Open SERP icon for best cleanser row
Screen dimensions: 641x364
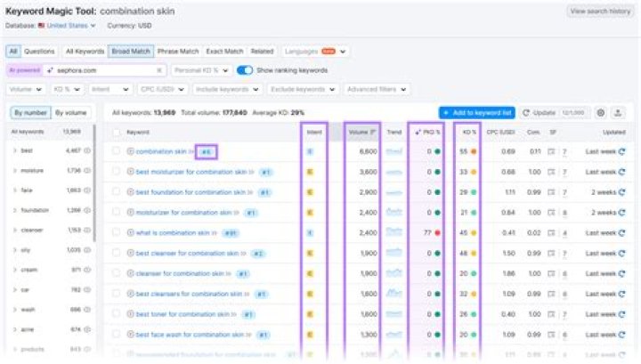pyautogui.click(x=551, y=254)
